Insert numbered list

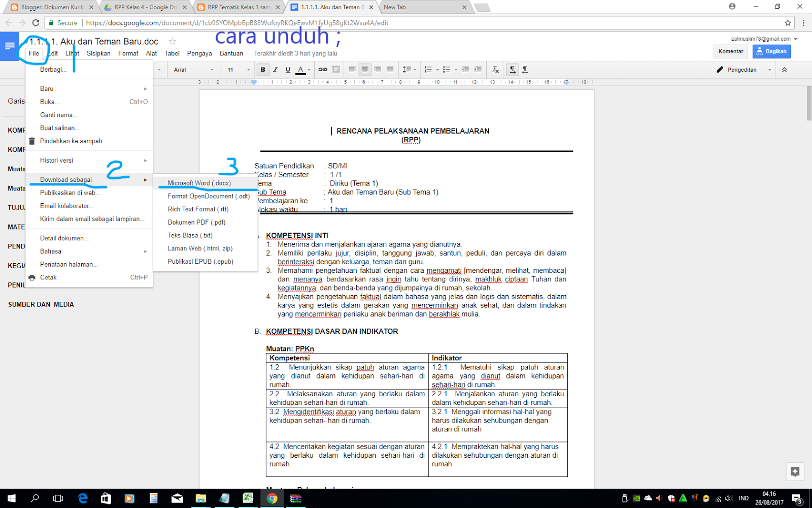click(x=431, y=70)
